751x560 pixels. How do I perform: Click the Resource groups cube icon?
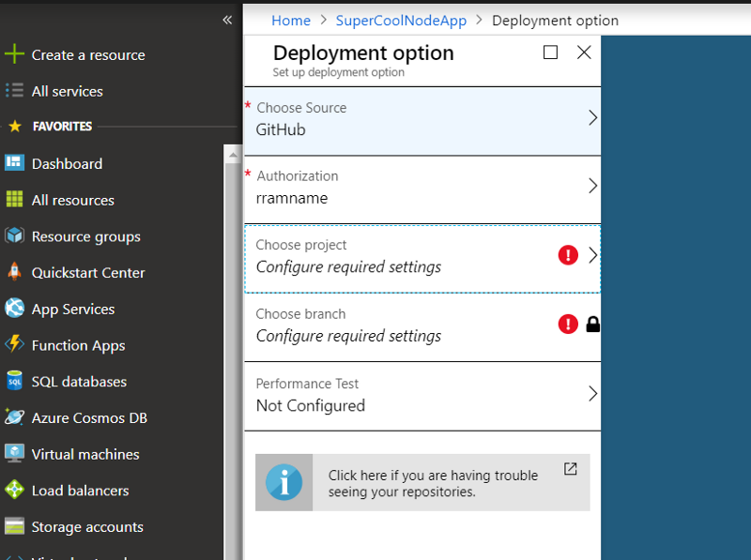(14, 235)
